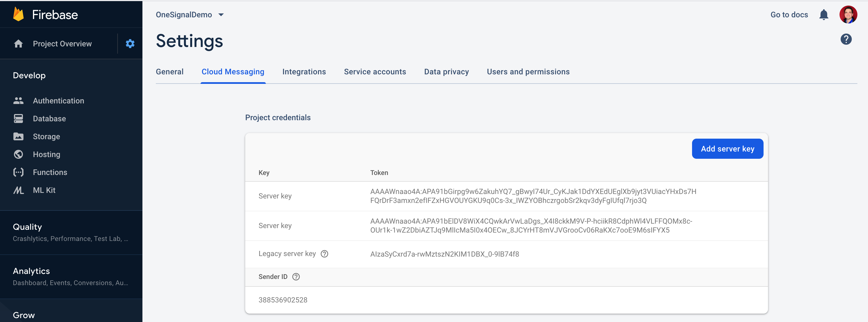Show Sender ID help tooltip
The image size is (868, 322).
(x=296, y=277)
